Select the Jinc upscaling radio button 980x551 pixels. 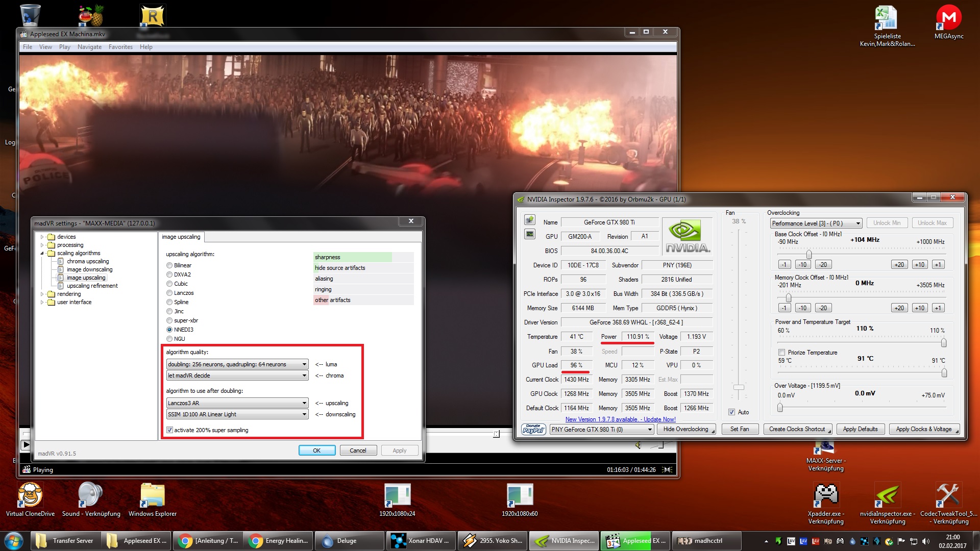[x=169, y=311]
